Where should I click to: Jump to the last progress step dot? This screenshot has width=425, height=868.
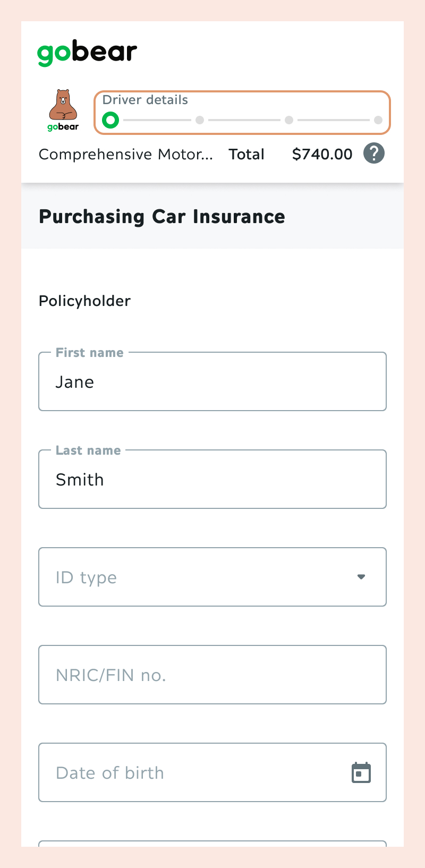tap(378, 120)
